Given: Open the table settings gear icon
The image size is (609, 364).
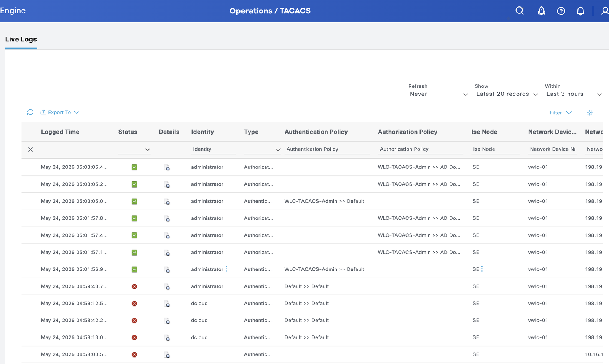Looking at the screenshot, I should [x=590, y=113].
